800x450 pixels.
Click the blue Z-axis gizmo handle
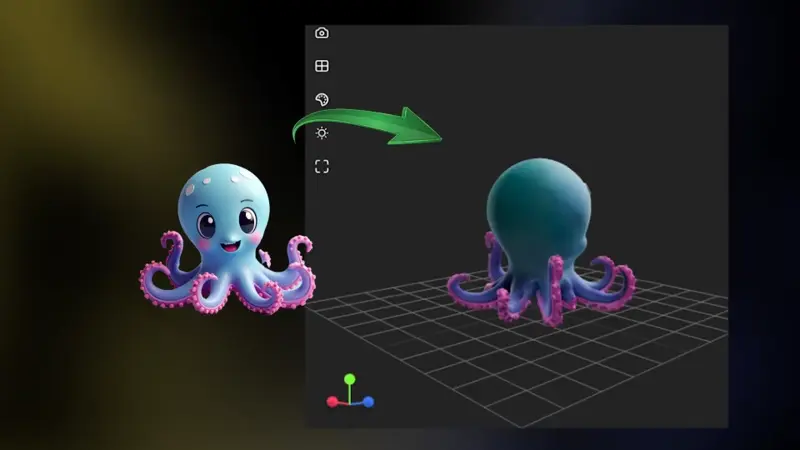[x=368, y=402]
